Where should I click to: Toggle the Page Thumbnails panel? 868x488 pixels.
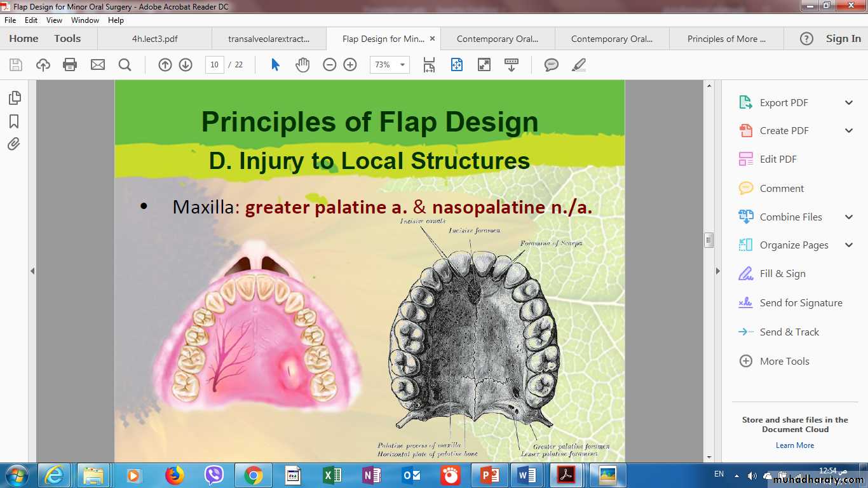[14, 98]
